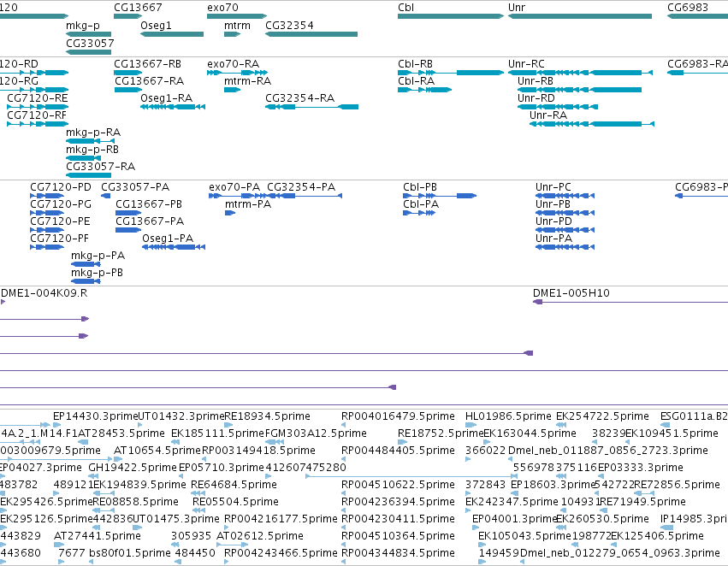Click EST HL01986.5prime
This screenshot has width=728, height=566.
(508, 416)
